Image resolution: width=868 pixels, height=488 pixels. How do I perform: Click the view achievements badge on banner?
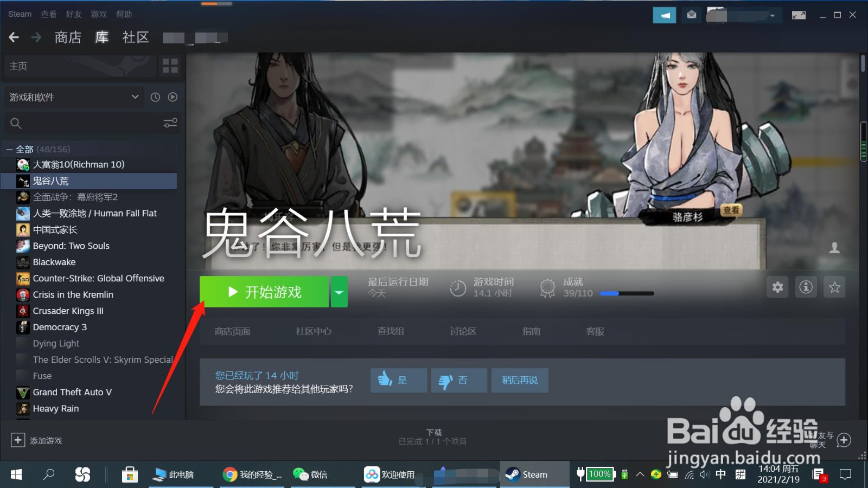[731, 210]
